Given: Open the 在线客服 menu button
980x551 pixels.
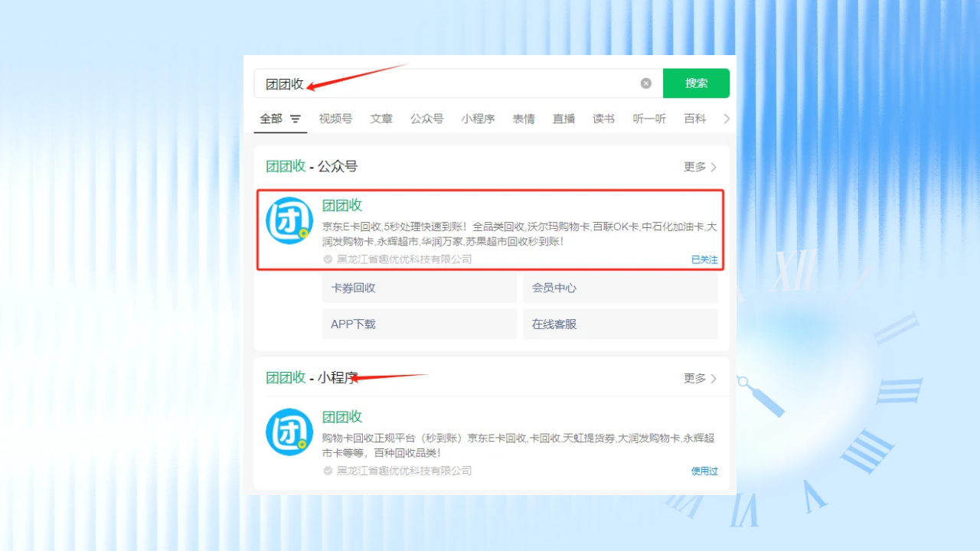Looking at the screenshot, I should click(x=620, y=324).
